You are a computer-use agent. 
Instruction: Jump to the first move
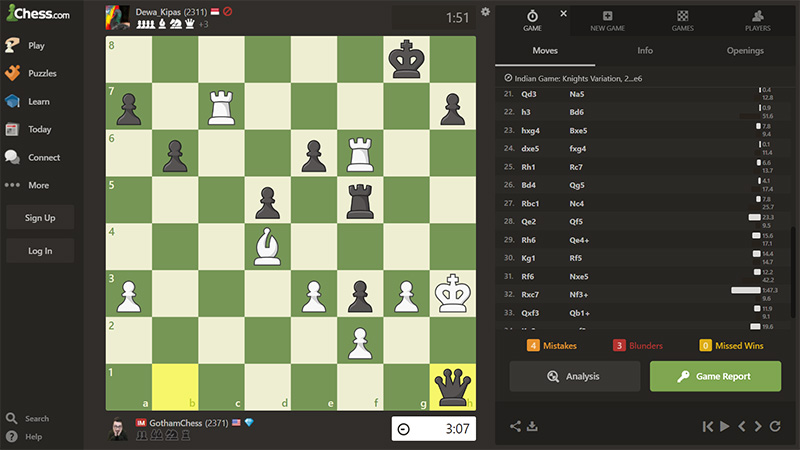(x=708, y=427)
